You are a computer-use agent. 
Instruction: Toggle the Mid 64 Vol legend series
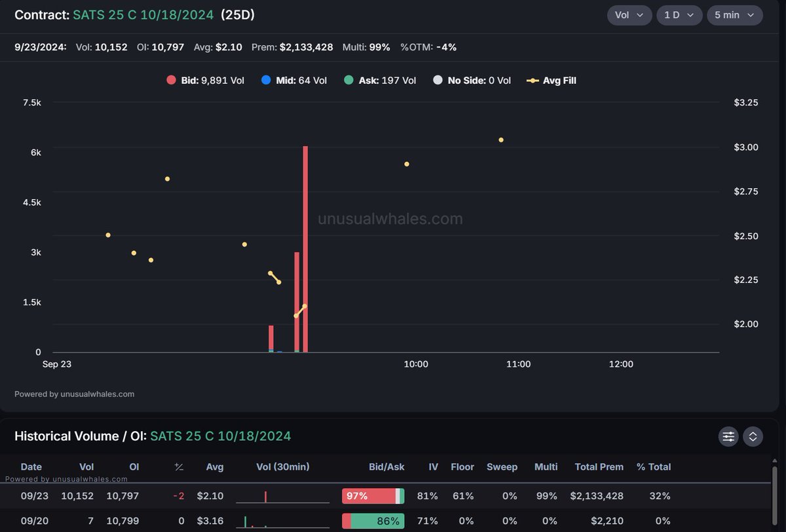point(293,81)
